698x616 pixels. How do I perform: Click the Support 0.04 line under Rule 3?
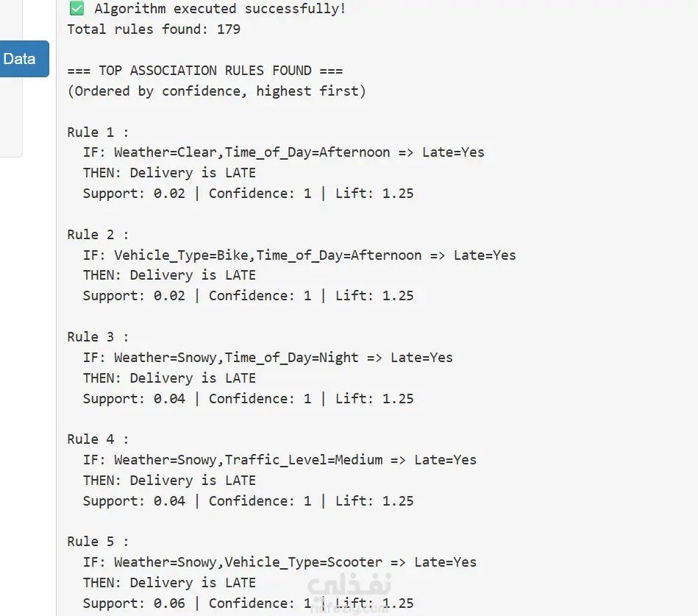(x=248, y=399)
